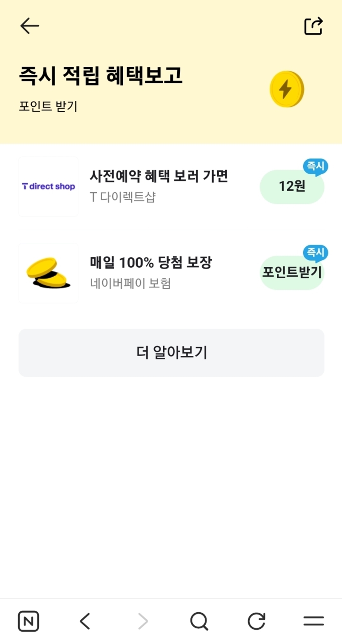
Task: Claim the 12원 reward button
Action: (292, 187)
